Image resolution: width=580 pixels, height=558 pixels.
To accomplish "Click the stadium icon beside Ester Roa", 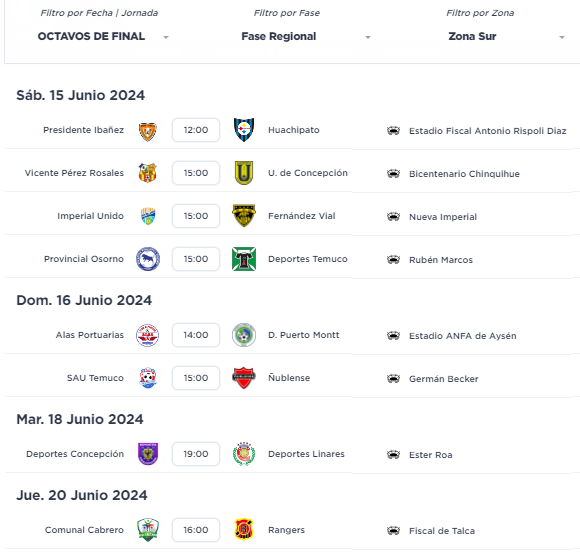I will point(393,454).
